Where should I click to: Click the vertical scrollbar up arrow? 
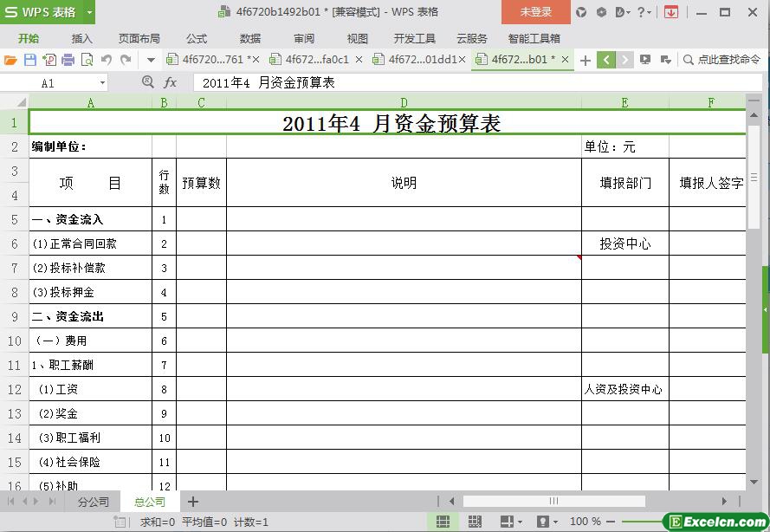click(x=754, y=114)
